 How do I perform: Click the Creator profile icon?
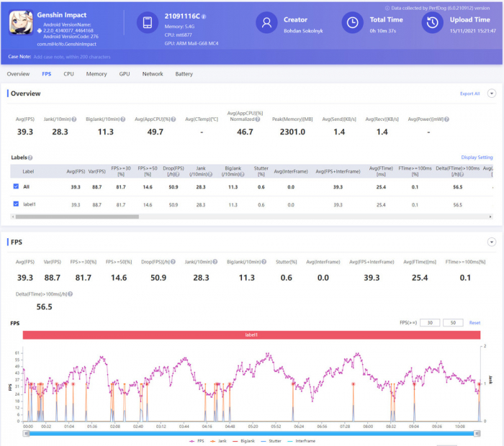coord(267,23)
